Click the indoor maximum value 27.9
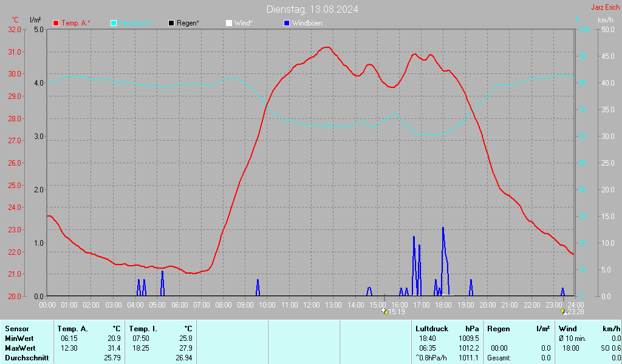This screenshot has width=622, height=364. pyautogui.click(x=186, y=348)
